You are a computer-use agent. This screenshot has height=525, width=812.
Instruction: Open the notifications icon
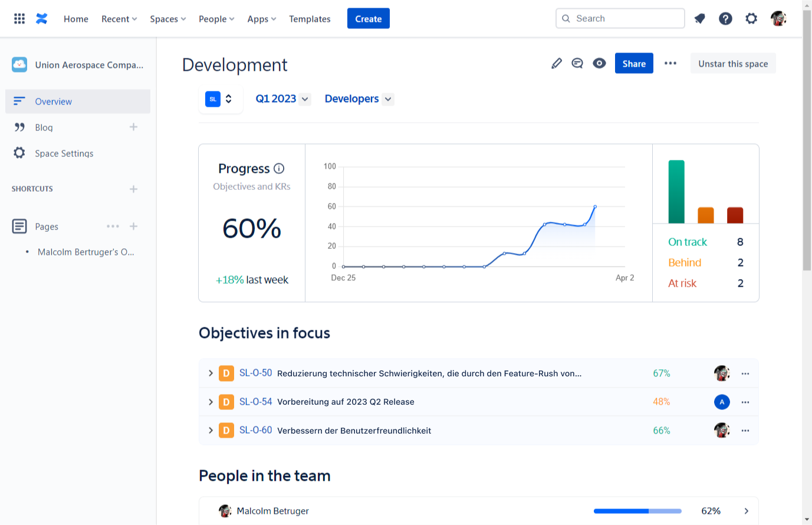click(700, 18)
